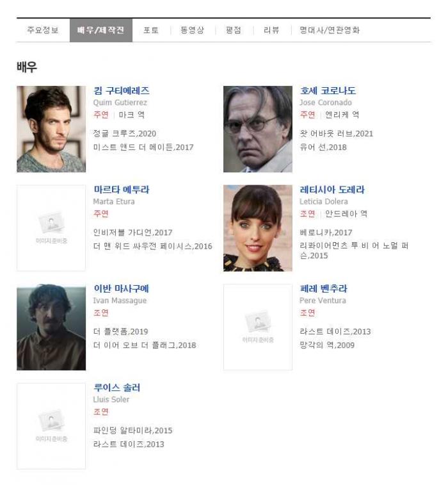Click Jose Coronado's photo thumbnail
This screenshot has height=485, width=448.
click(258, 129)
